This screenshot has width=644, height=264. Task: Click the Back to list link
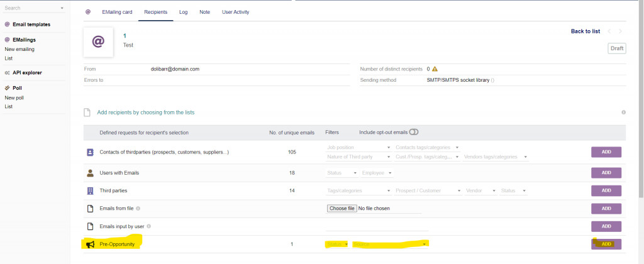pyautogui.click(x=586, y=31)
